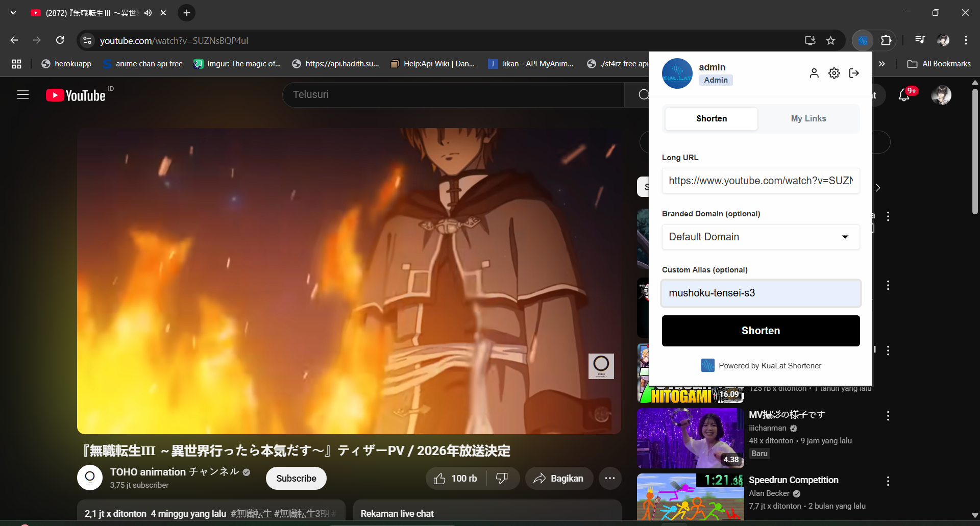Screen dimensions: 980x526
Task: Click the logout icon in KuaLat popup
Action: coord(854,73)
